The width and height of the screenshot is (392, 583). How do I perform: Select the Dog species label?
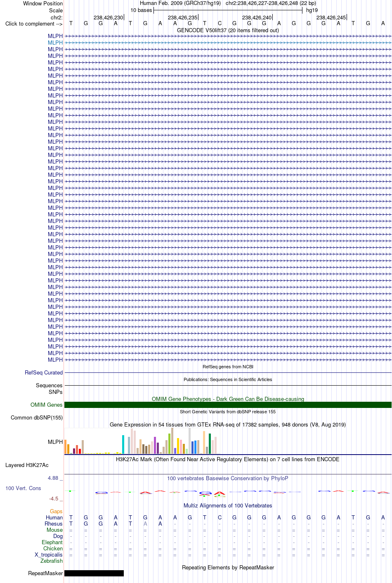(58, 536)
